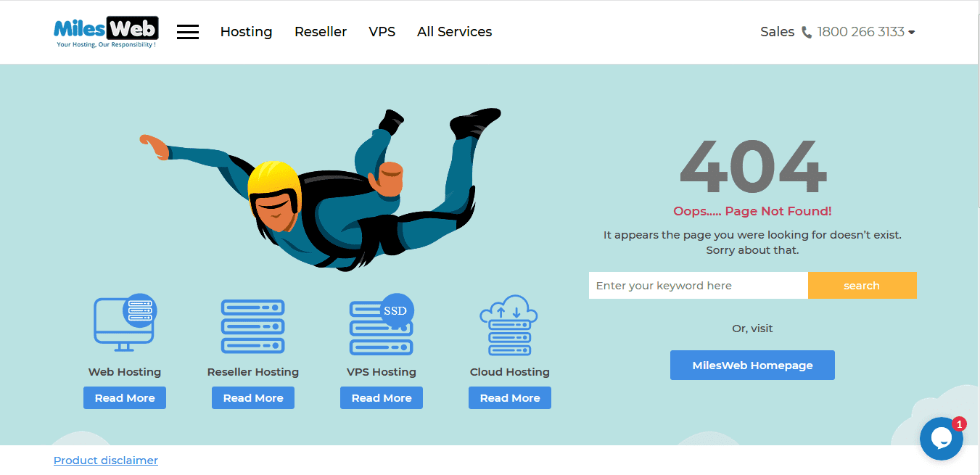The height and width of the screenshot is (475, 980).
Task: Go to MilesWeb Homepage
Action: pyautogui.click(x=752, y=365)
